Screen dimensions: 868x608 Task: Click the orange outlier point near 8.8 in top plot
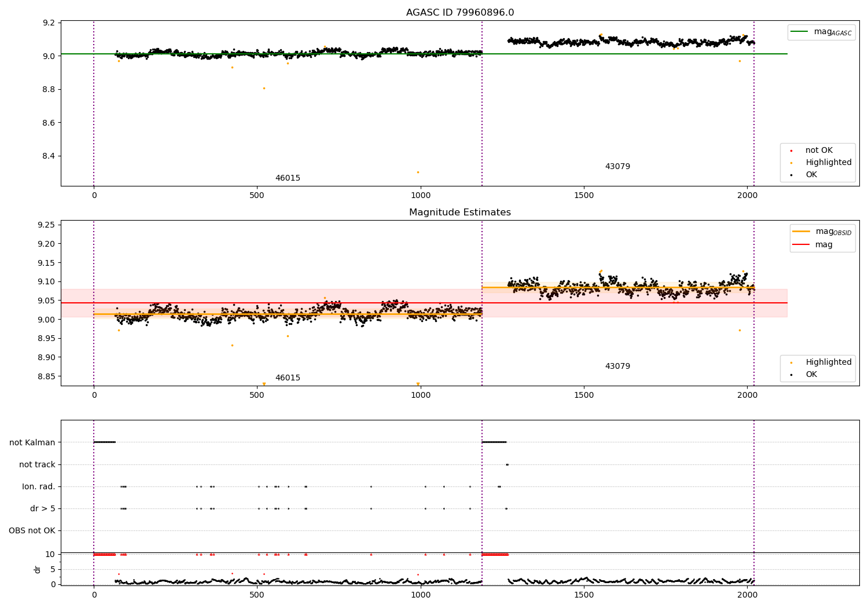pyautogui.click(x=264, y=88)
